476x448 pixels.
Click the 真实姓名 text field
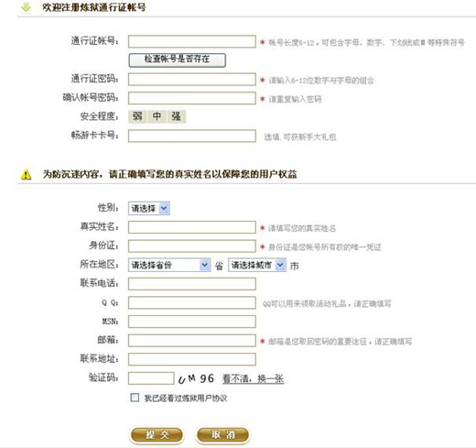tap(192, 227)
